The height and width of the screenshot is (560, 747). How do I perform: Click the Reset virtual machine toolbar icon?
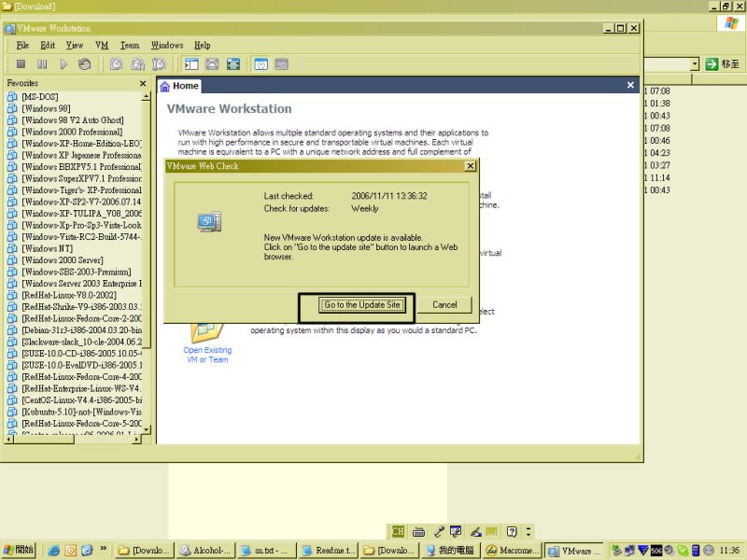85,63
